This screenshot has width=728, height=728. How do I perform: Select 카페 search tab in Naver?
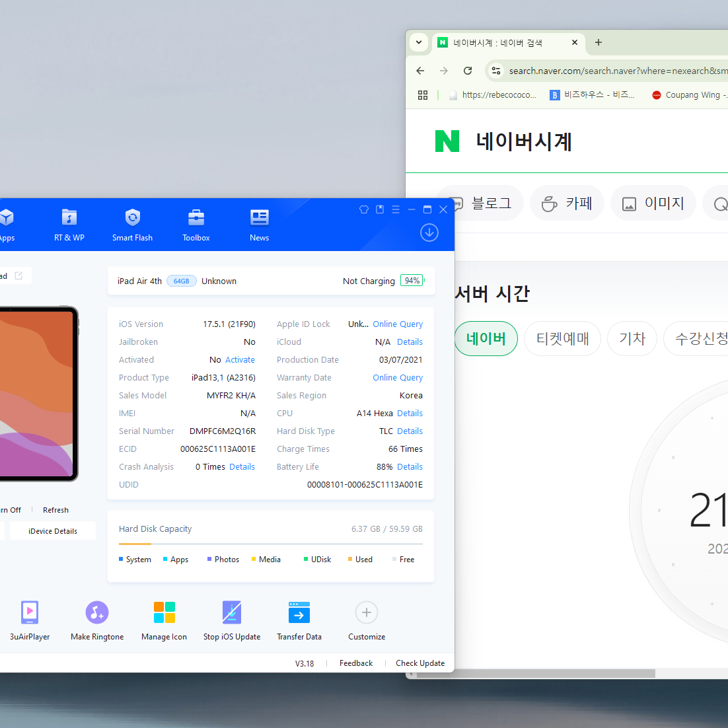(x=567, y=203)
